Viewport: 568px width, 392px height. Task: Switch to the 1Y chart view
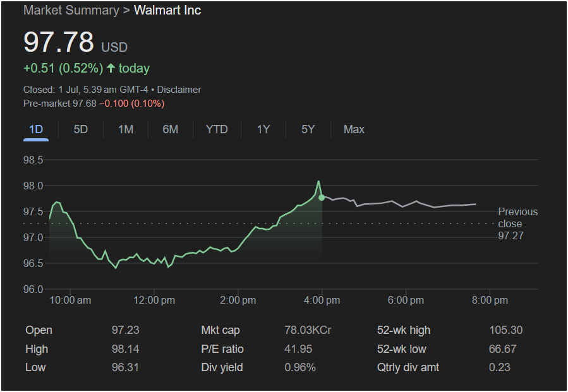pos(263,129)
